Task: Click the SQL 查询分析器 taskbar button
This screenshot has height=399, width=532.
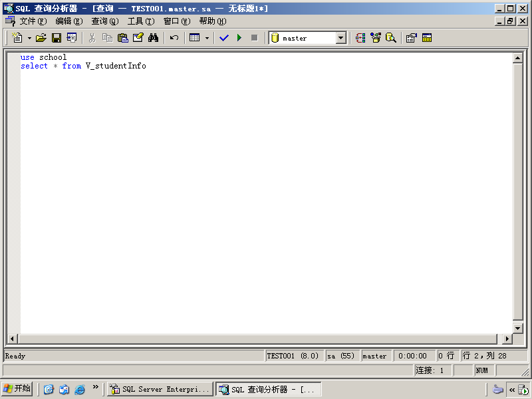Action: (x=269, y=389)
